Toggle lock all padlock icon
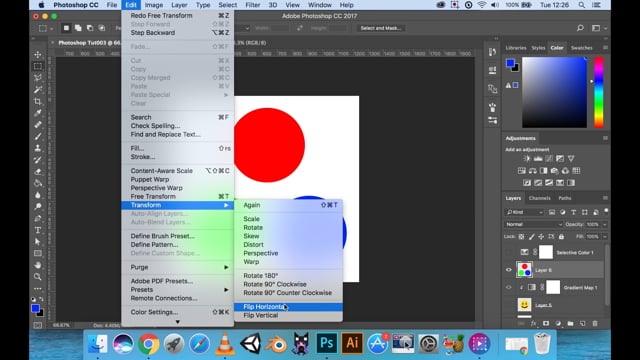 [x=561, y=237]
